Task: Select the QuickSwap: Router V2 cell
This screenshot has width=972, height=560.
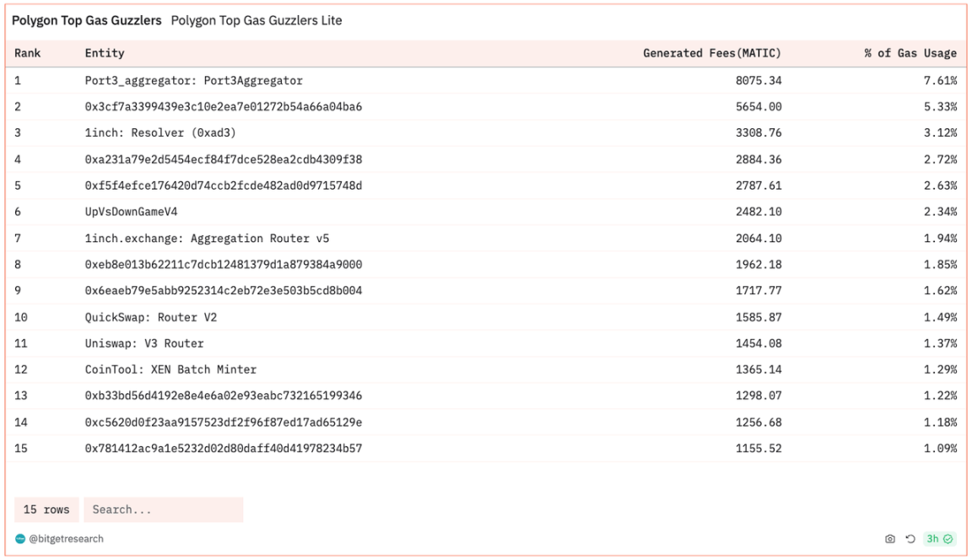Action: (151, 317)
